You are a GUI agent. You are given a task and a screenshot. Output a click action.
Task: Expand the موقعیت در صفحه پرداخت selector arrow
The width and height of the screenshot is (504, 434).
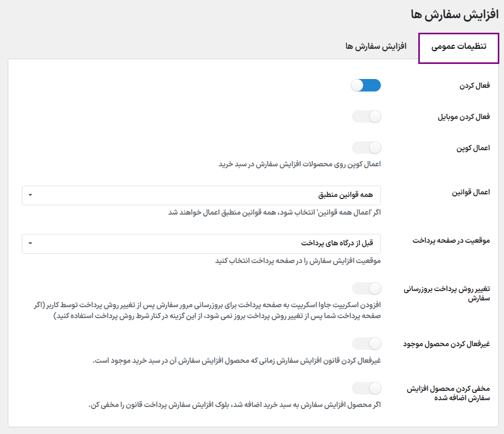point(30,243)
